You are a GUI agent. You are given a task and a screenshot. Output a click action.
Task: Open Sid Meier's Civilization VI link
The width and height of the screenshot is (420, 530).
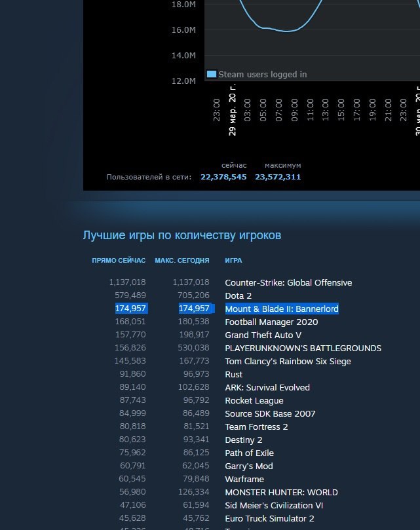point(274,506)
